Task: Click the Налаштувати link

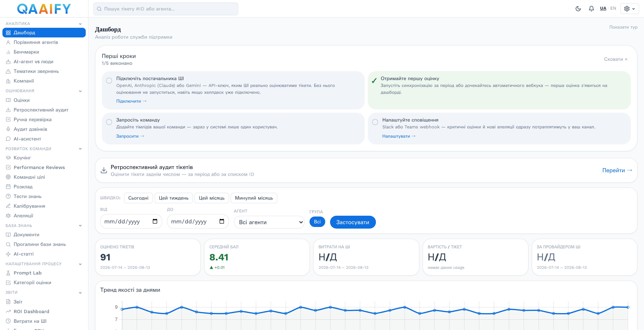Action: click(x=399, y=136)
